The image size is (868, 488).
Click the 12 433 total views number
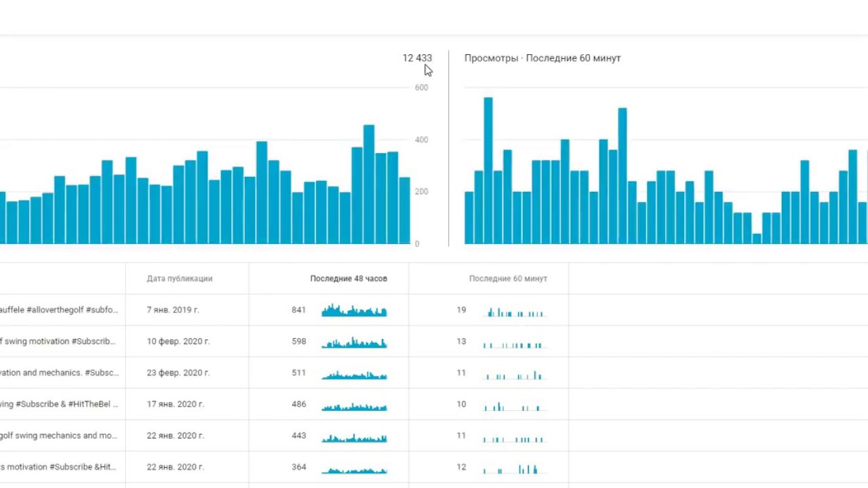[416, 58]
